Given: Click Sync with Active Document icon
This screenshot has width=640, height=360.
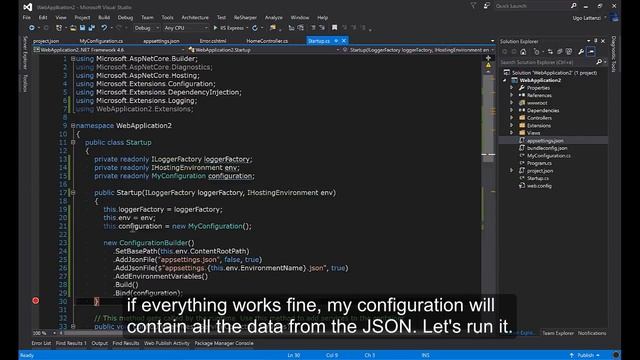Looking at the screenshot, I should tap(550, 52).
